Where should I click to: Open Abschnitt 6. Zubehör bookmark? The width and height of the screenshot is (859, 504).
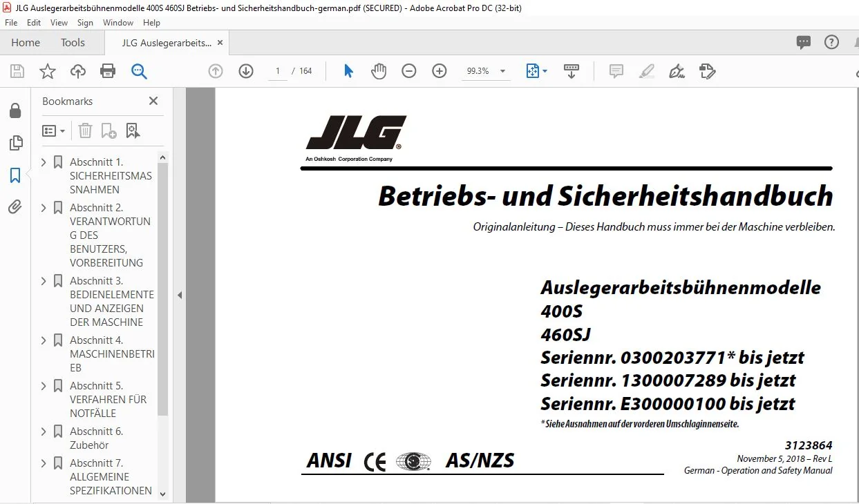point(96,438)
